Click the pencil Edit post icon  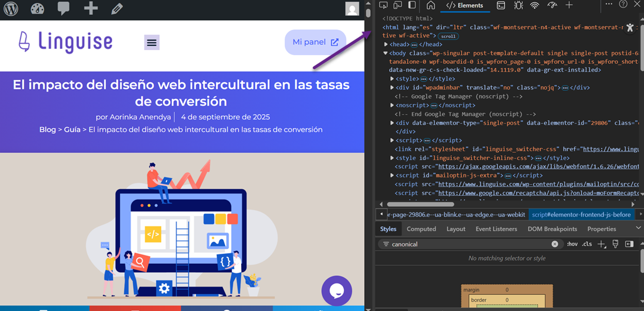[117, 8]
